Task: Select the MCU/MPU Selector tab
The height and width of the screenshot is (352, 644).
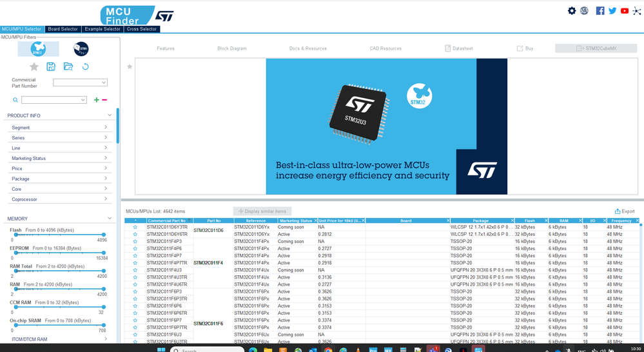Action: [x=22, y=29]
